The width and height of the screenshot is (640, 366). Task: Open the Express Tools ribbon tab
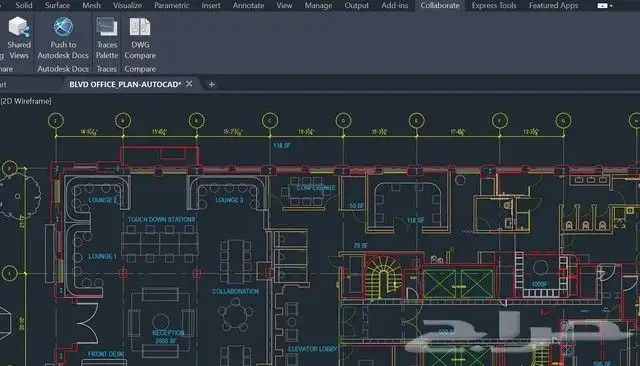tap(494, 5)
